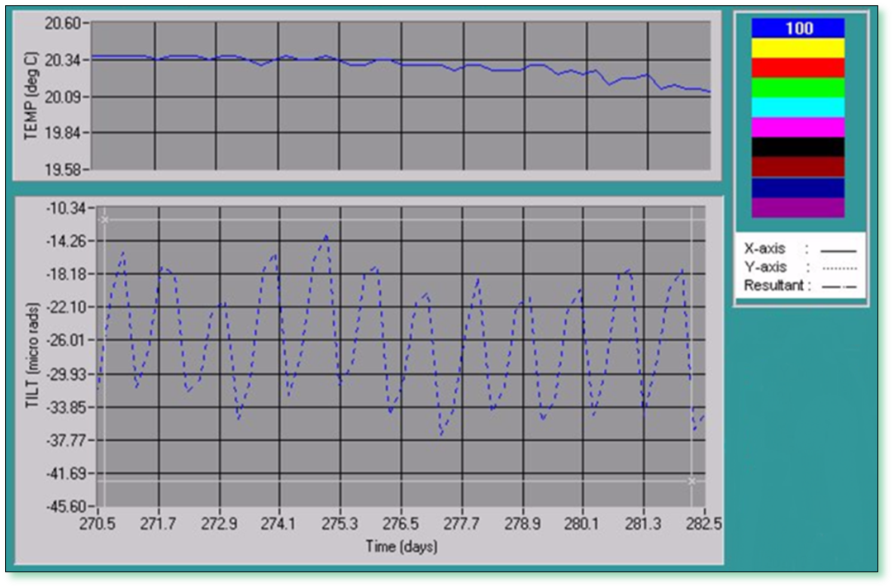Click the 270.5 time axis start value
This screenshot has width=894, height=588.
pos(98,524)
